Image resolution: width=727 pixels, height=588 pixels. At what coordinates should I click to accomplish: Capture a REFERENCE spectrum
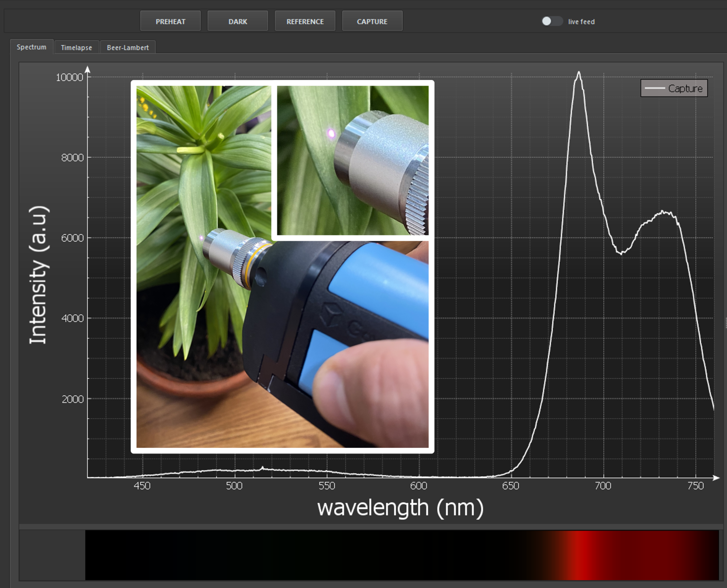point(305,20)
